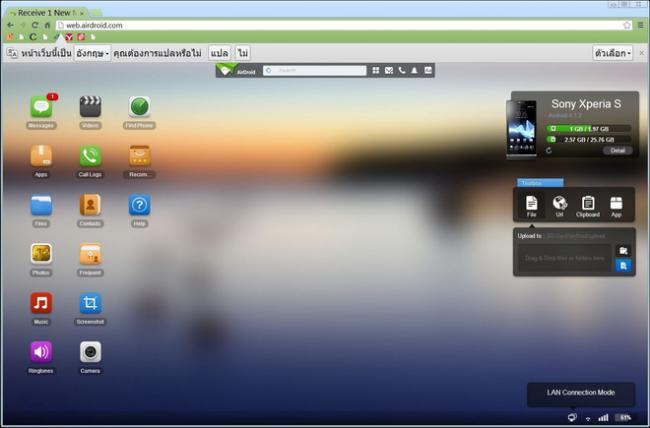Click the new message envelope icon
The width and height of the screenshot is (650, 428).
click(389, 71)
